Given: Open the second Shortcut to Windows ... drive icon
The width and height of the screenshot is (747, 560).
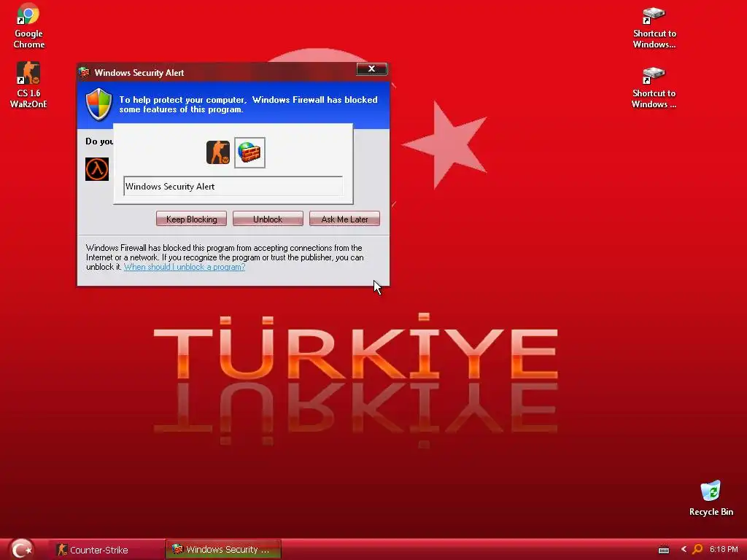Looking at the screenshot, I should coord(654,88).
